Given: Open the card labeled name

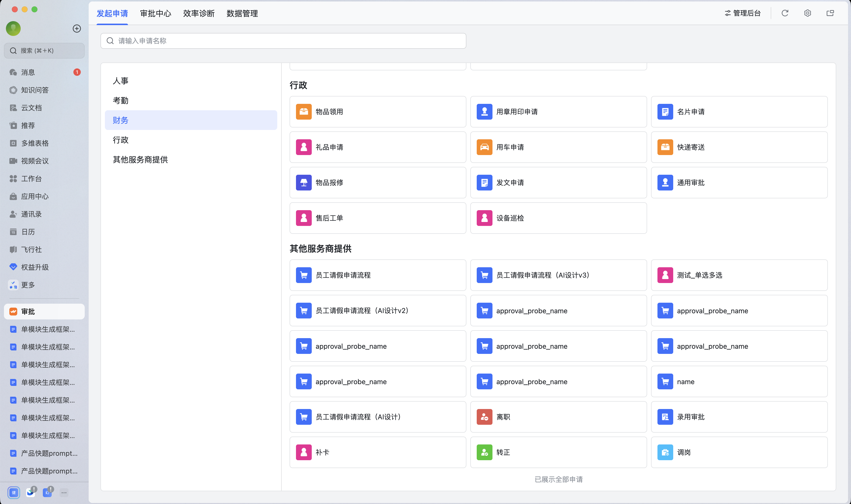Looking at the screenshot, I should tap(739, 382).
